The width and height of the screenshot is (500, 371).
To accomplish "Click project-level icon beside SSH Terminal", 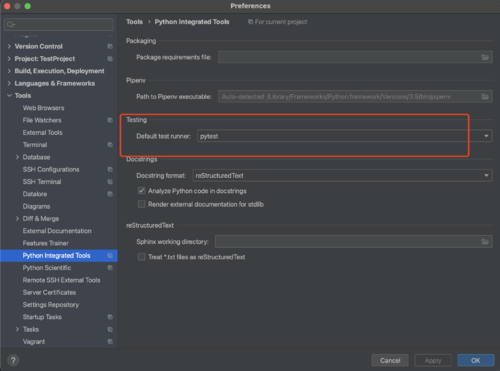I will click(x=110, y=182).
